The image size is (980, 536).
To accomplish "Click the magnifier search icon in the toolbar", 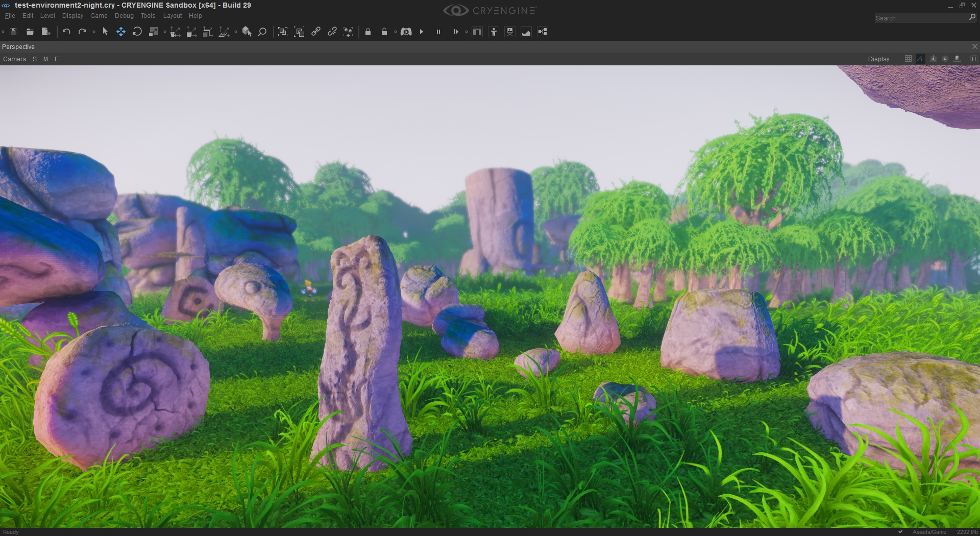I will (x=262, y=32).
